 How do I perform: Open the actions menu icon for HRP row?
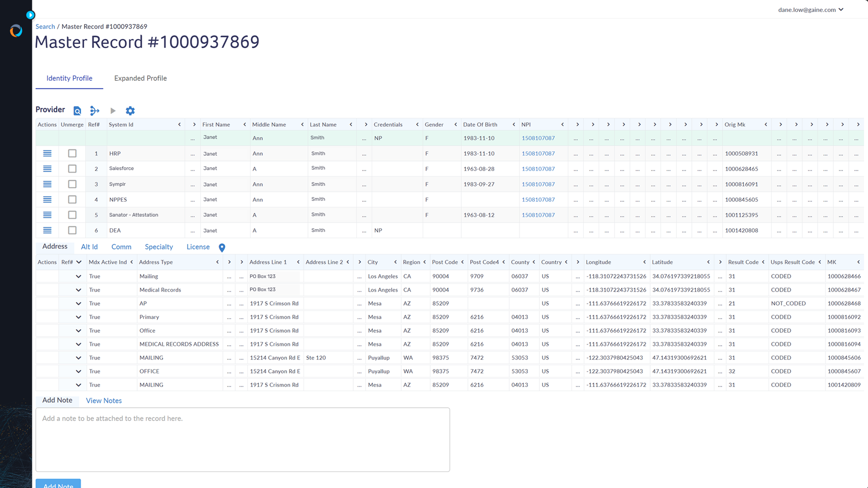point(47,154)
